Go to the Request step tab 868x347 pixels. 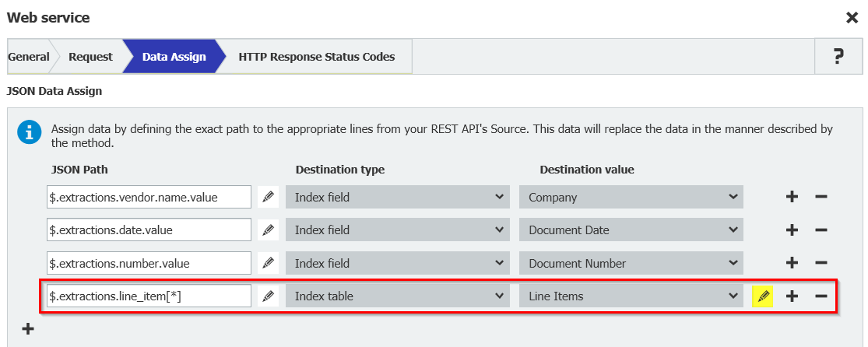(90, 57)
